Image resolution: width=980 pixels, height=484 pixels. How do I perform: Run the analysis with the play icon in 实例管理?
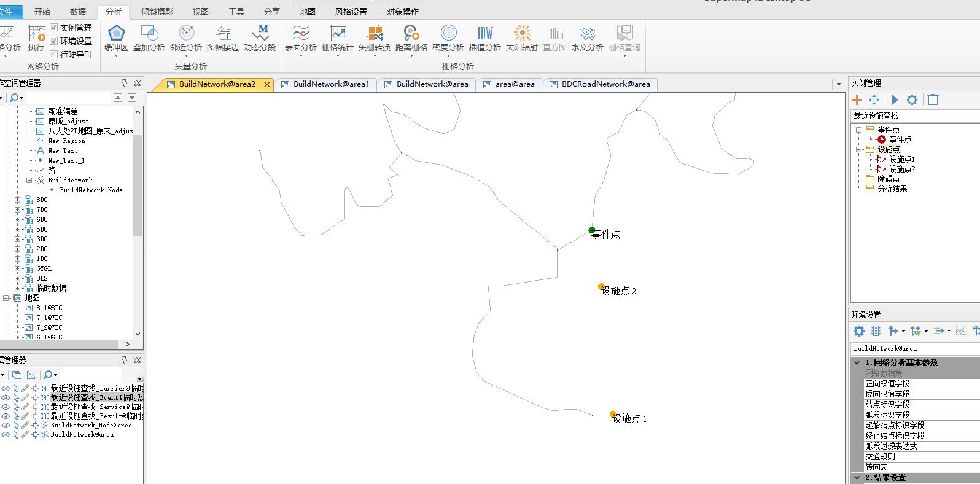(895, 100)
